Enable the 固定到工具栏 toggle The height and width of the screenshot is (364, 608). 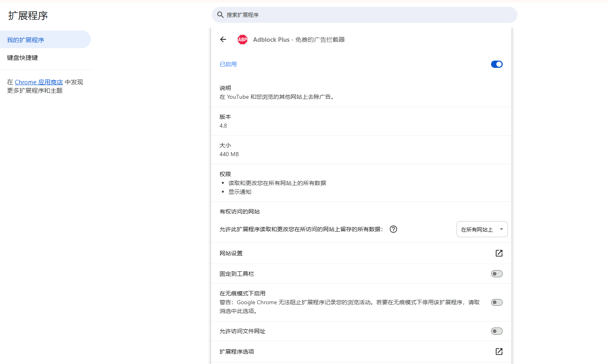click(497, 274)
